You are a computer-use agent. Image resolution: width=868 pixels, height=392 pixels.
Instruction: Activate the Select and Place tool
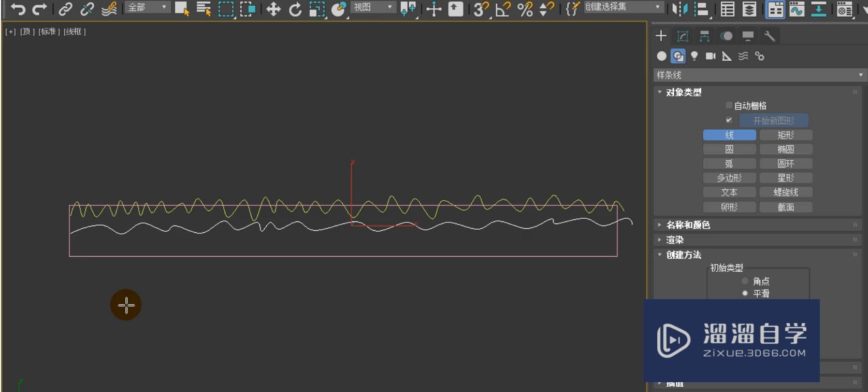point(339,9)
